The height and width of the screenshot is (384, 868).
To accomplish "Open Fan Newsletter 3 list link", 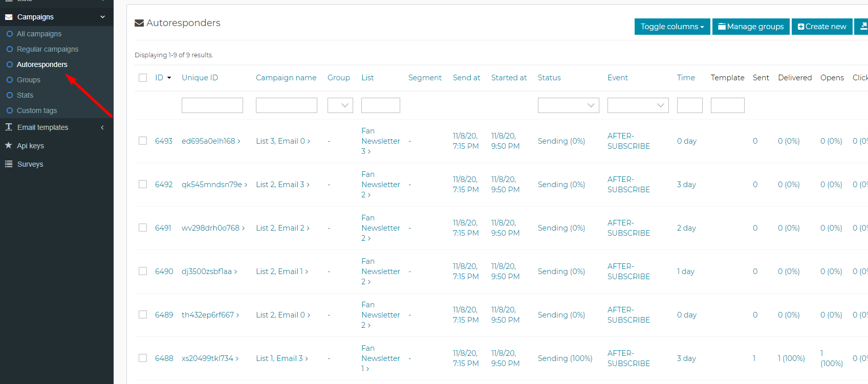I will pyautogui.click(x=381, y=141).
